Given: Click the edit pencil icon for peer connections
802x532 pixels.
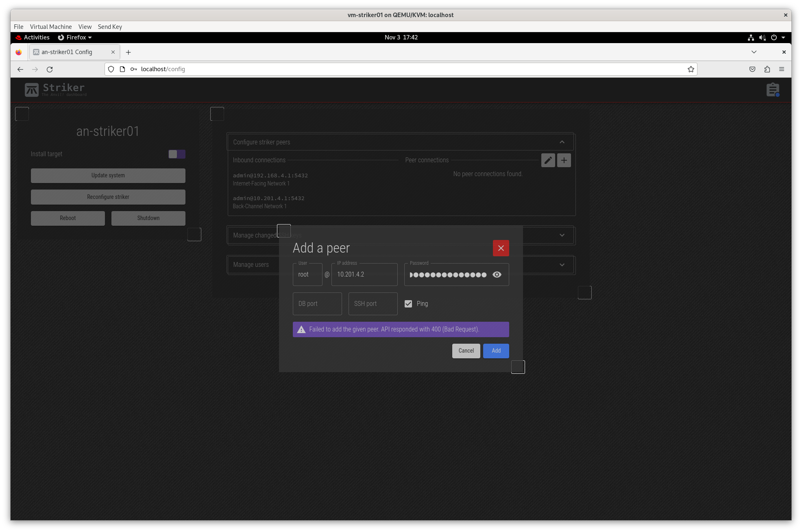Looking at the screenshot, I should point(548,160).
